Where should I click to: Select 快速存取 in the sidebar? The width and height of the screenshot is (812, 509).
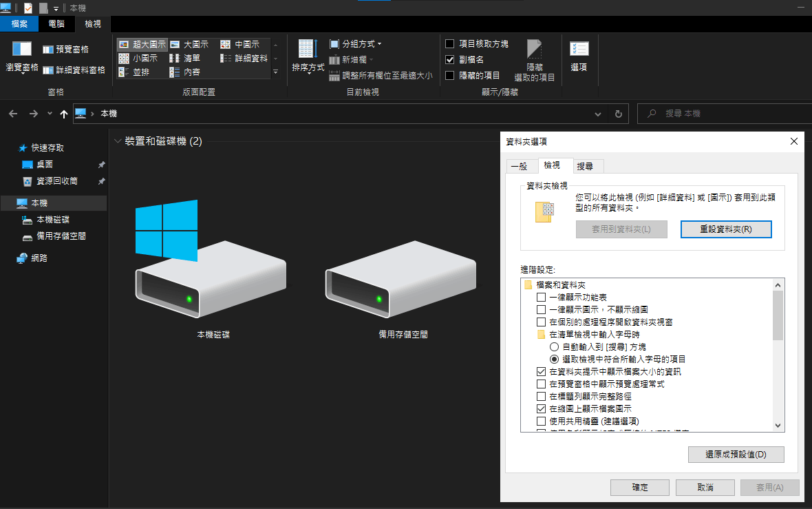pos(41,147)
